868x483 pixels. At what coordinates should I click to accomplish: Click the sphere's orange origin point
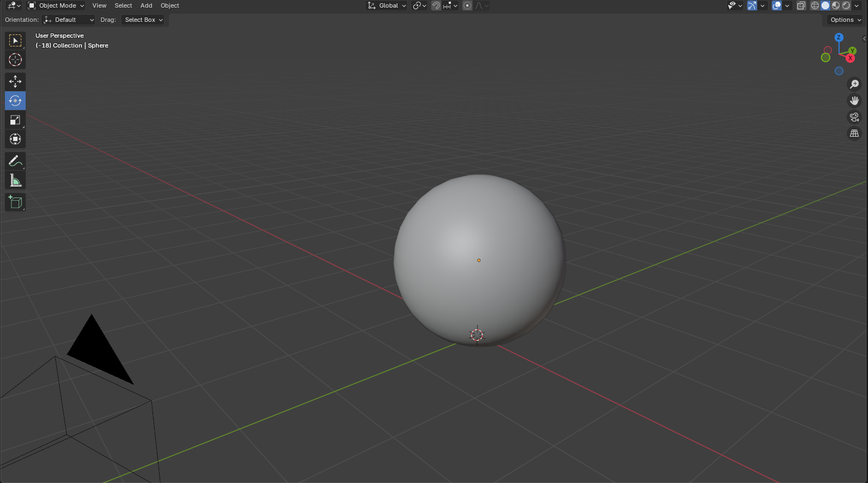(x=479, y=260)
